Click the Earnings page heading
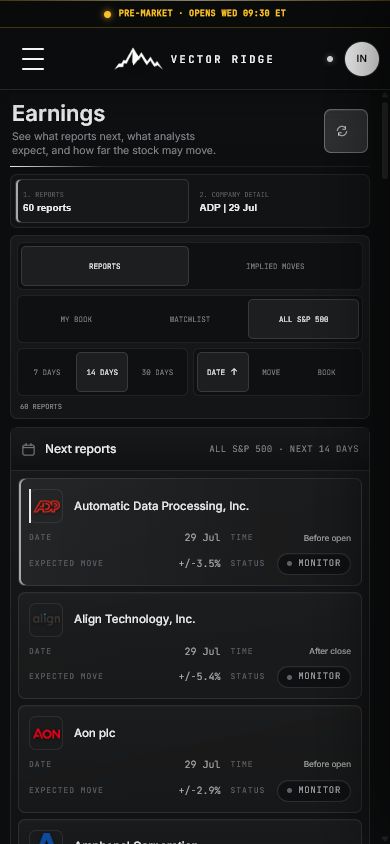Screen dimensions: 390x844 click(x=58, y=114)
